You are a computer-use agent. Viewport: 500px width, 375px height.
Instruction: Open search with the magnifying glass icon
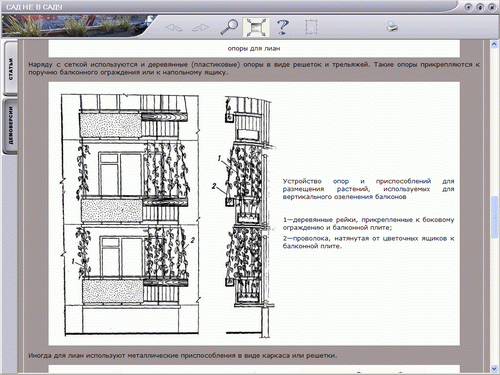229,27
